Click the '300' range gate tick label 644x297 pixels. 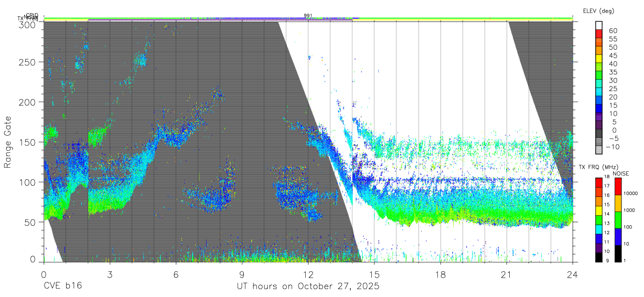pos(27,24)
